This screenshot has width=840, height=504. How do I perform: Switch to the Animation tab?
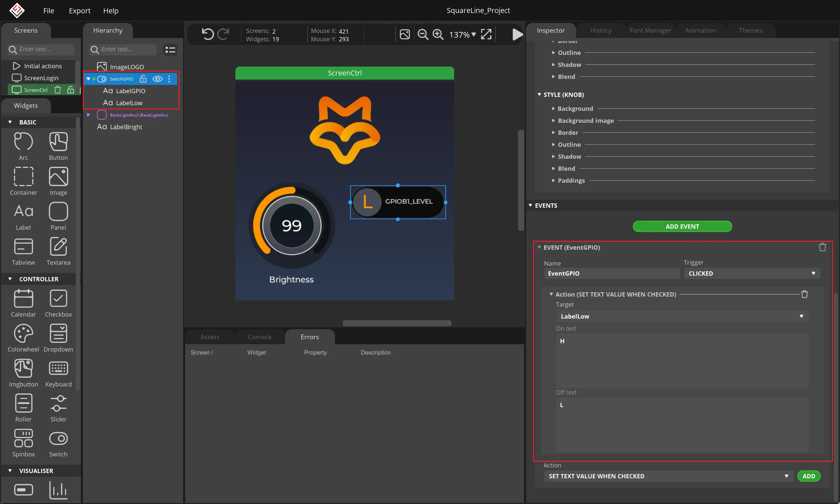point(700,30)
